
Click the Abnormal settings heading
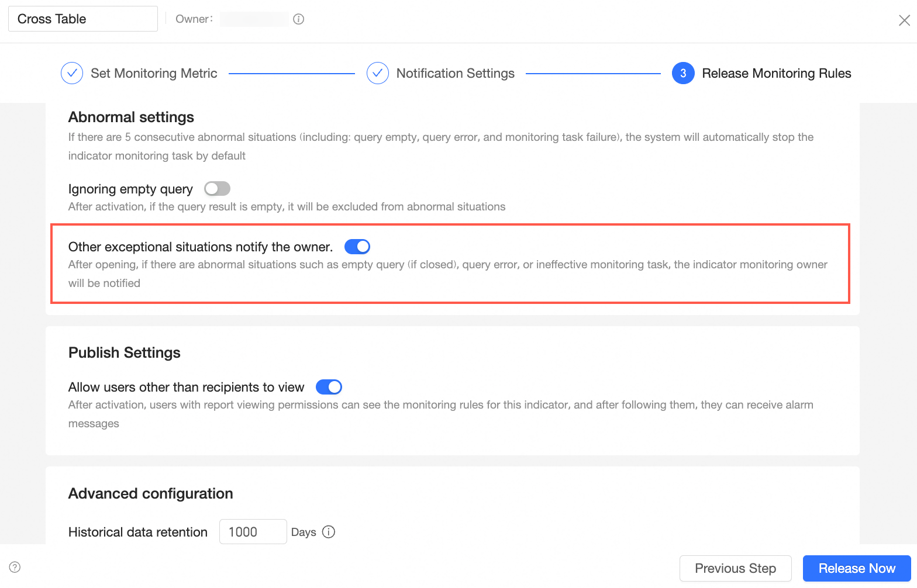[131, 117]
